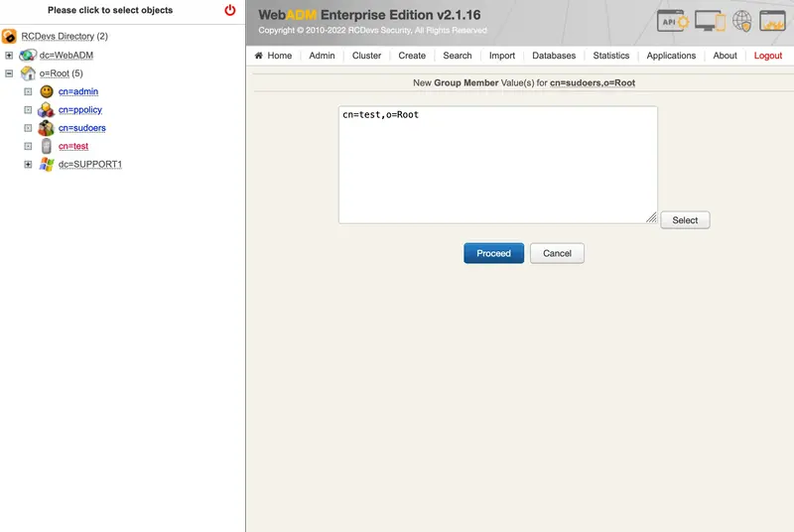This screenshot has height=532, width=794.
Task: Open the API settings icon in header
Action: [x=673, y=21]
